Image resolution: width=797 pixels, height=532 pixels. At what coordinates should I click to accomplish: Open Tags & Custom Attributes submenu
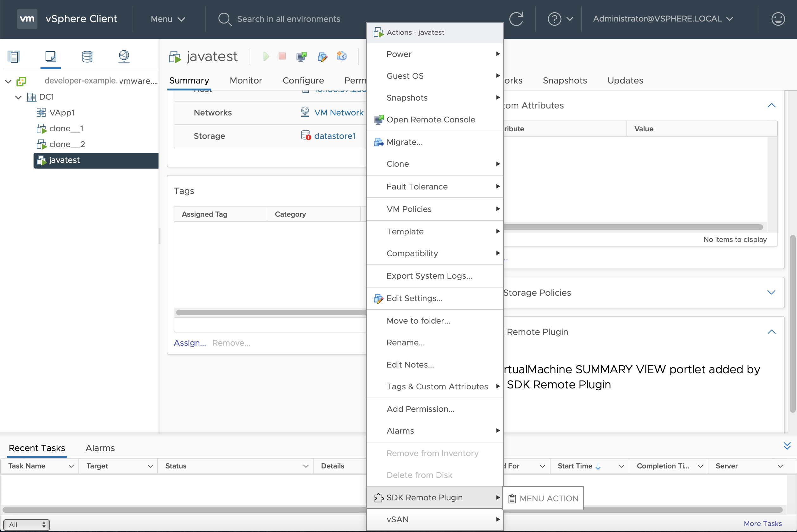[435, 387]
